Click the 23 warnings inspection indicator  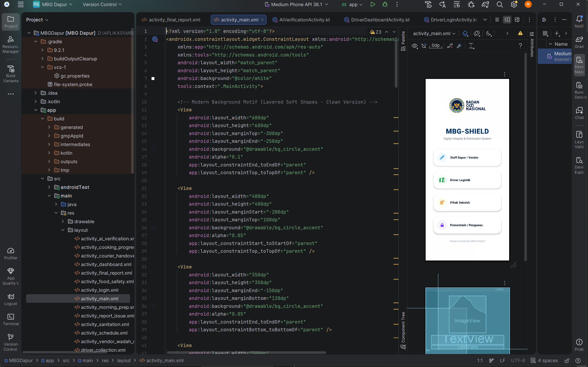click(376, 32)
